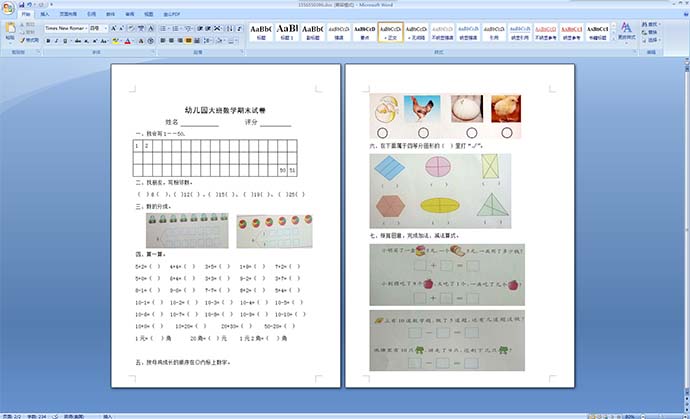This screenshot has height=419, width=690.
Task: Expand the numbering list dropdown
Action: click(x=180, y=28)
